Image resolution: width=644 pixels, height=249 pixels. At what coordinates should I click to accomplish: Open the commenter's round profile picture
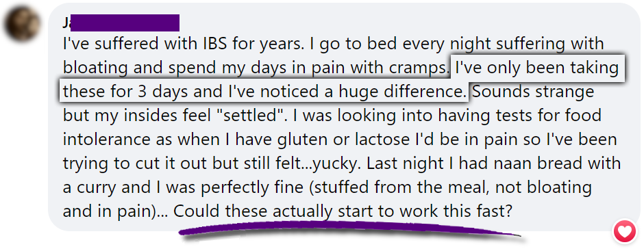21,24
